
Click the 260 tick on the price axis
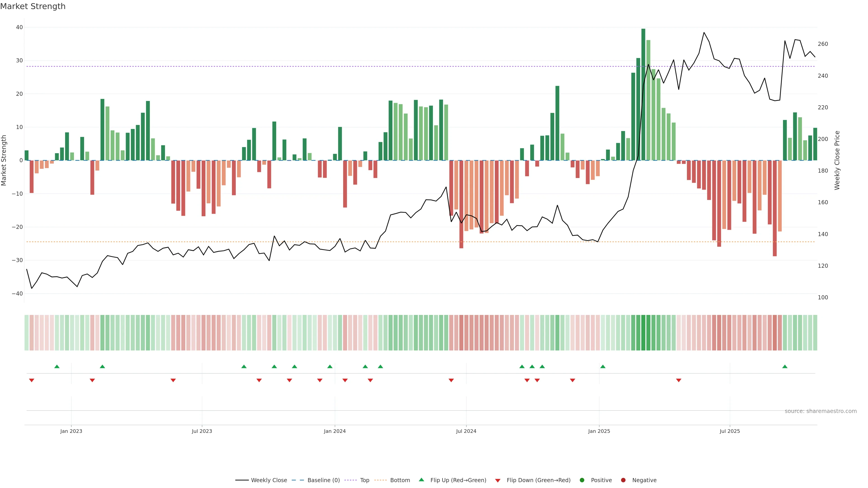click(823, 44)
